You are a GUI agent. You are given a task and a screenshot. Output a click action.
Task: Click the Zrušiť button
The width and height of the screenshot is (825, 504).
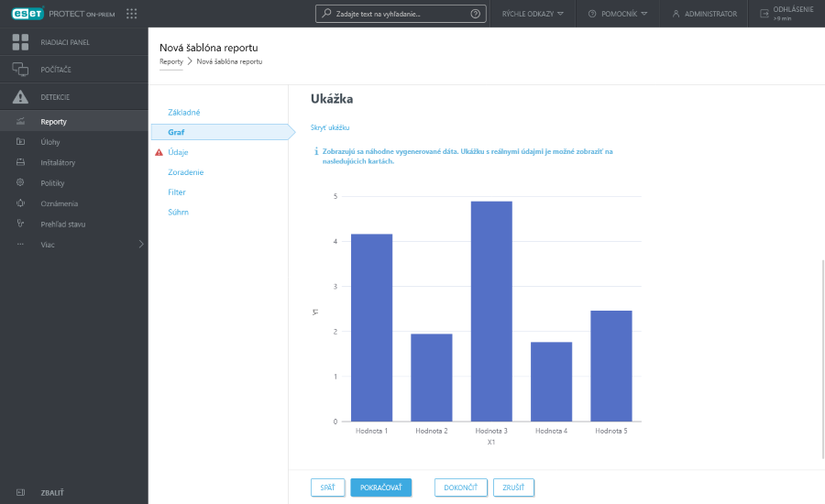[x=513, y=488]
